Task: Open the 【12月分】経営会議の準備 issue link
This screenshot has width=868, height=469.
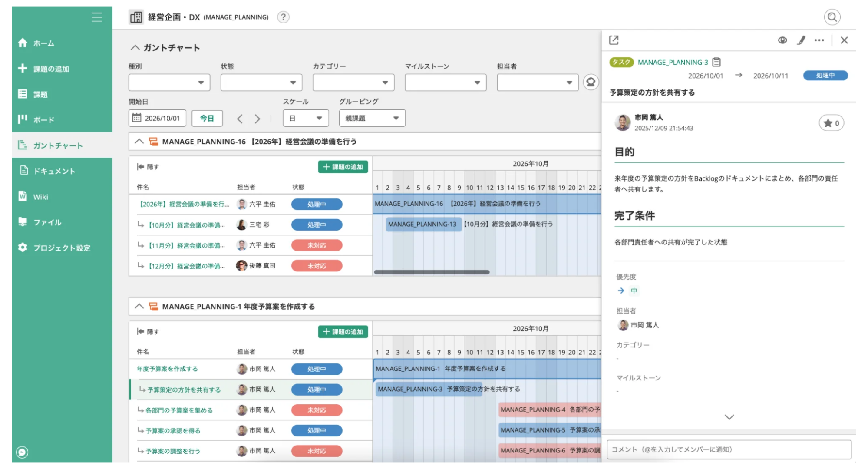Action: point(186,266)
